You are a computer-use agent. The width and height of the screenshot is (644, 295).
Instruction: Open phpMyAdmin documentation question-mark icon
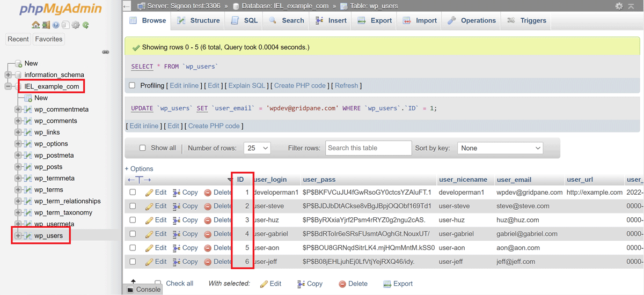click(x=55, y=25)
